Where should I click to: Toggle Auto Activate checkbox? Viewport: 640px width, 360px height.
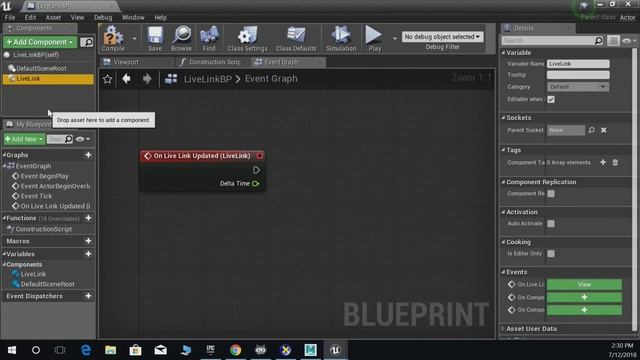tap(551, 224)
